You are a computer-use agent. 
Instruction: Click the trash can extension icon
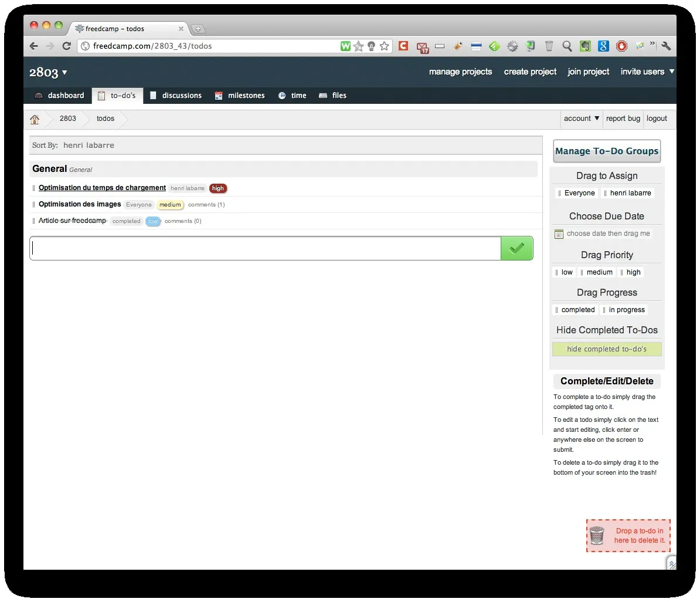(549, 46)
